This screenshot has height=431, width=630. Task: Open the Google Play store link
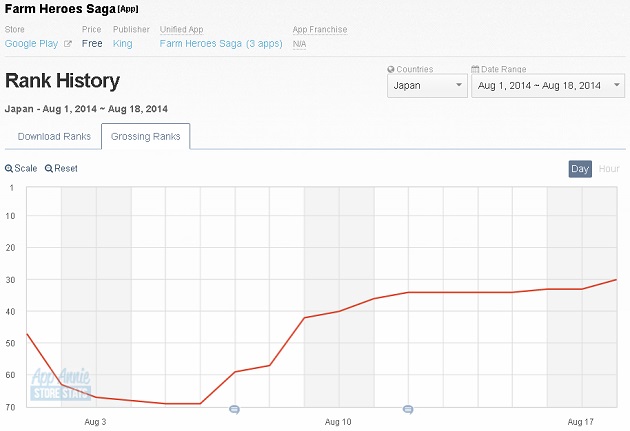(31, 44)
